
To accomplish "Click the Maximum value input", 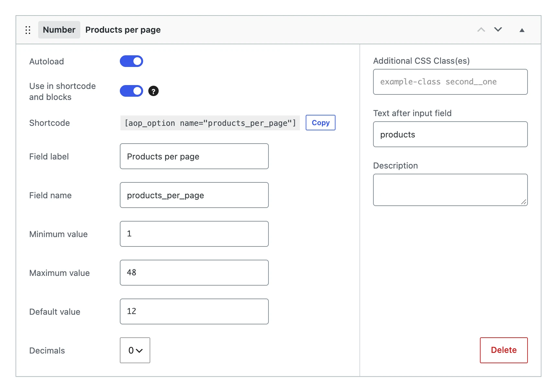I will (x=194, y=273).
